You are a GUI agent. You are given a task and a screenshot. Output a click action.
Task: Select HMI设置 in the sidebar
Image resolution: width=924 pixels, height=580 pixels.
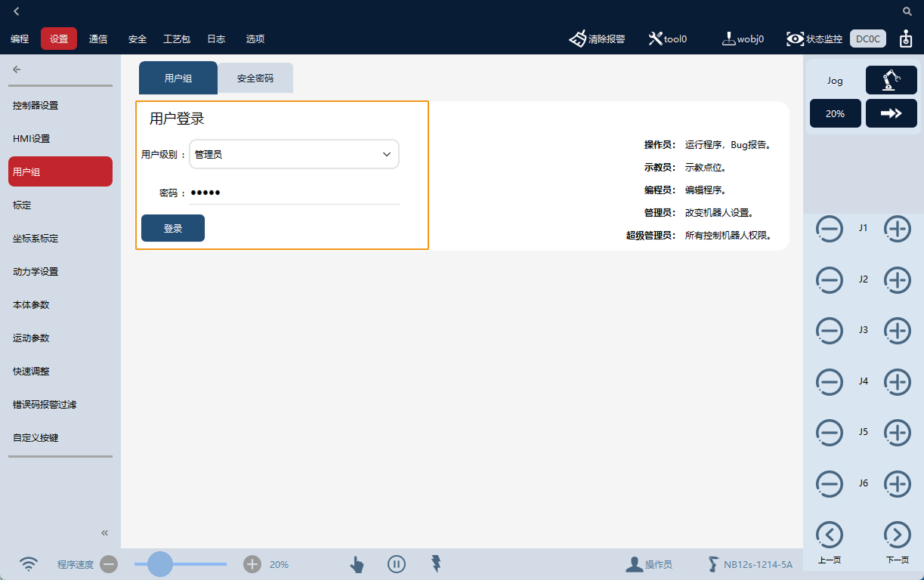pyautogui.click(x=60, y=139)
